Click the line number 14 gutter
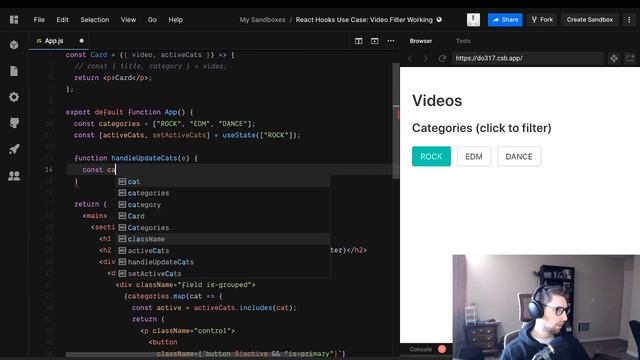 coord(49,169)
